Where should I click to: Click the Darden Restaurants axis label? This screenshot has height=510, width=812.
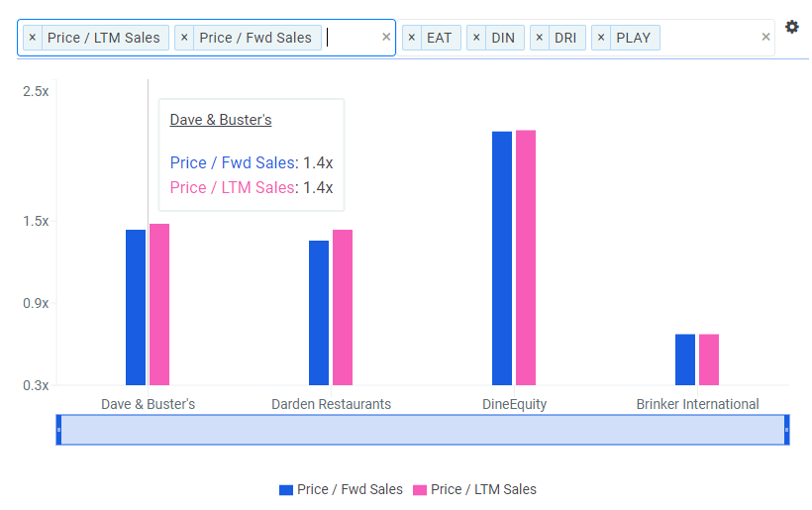coord(332,404)
